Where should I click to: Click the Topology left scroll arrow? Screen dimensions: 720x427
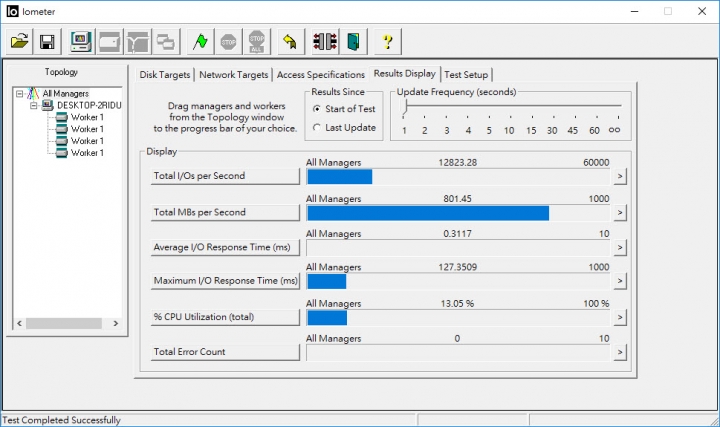(19, 324)
